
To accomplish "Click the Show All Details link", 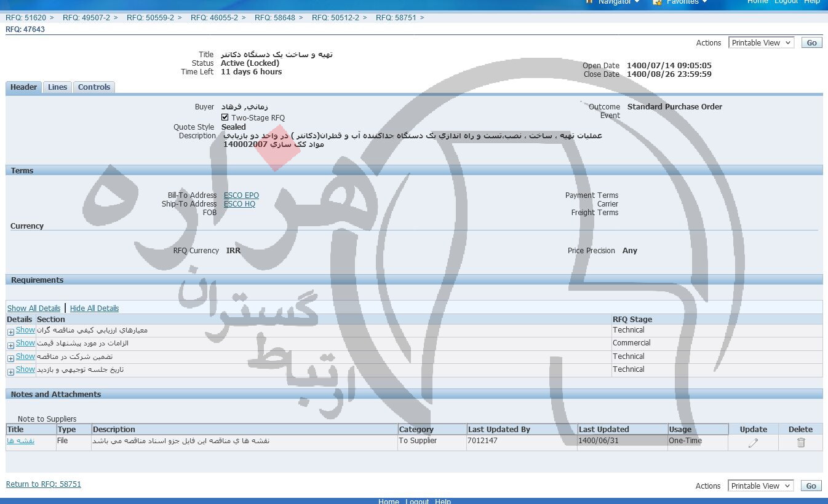I will 34,309.
